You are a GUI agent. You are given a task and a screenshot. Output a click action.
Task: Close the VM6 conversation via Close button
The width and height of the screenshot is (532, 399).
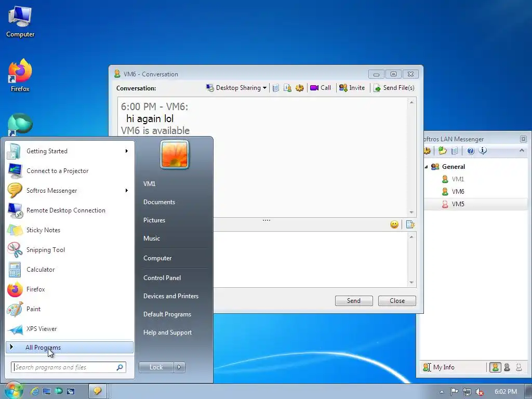click(397, 301)
